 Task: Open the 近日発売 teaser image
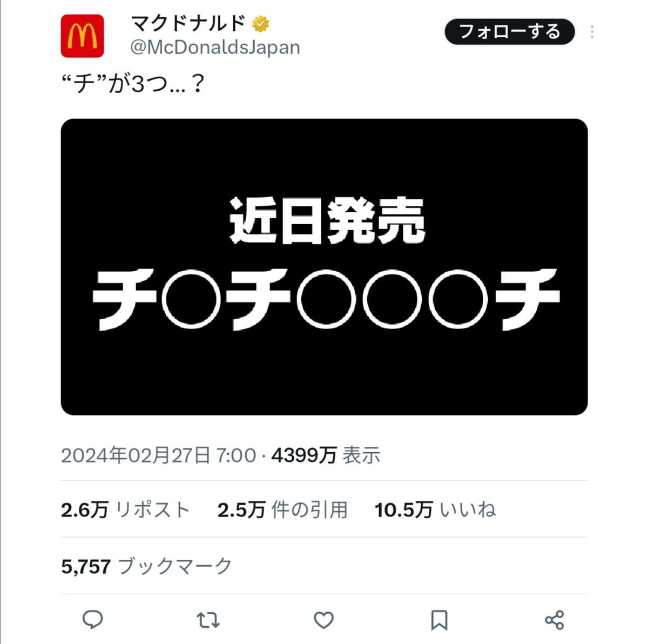point(324,267)
